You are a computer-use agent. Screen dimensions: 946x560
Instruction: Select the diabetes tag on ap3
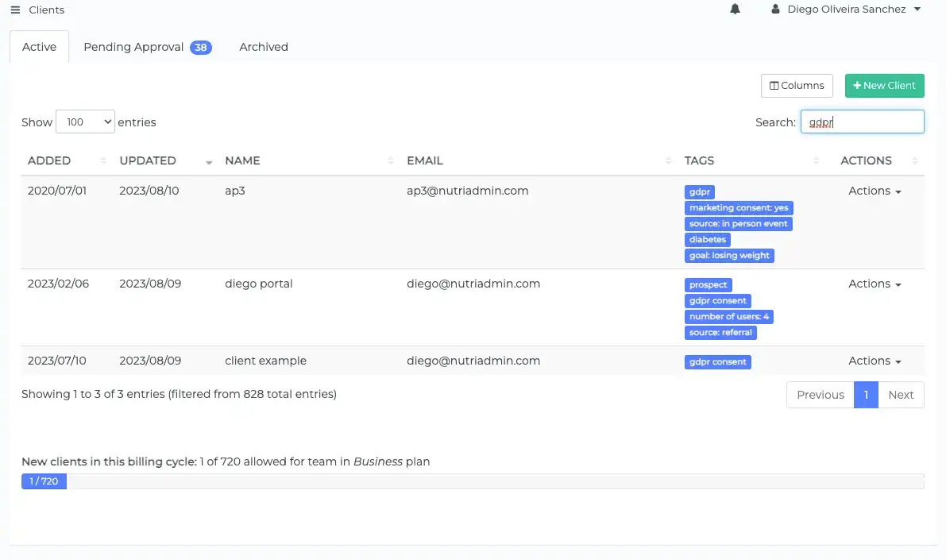pyautogui.click(x=707, y=239)
